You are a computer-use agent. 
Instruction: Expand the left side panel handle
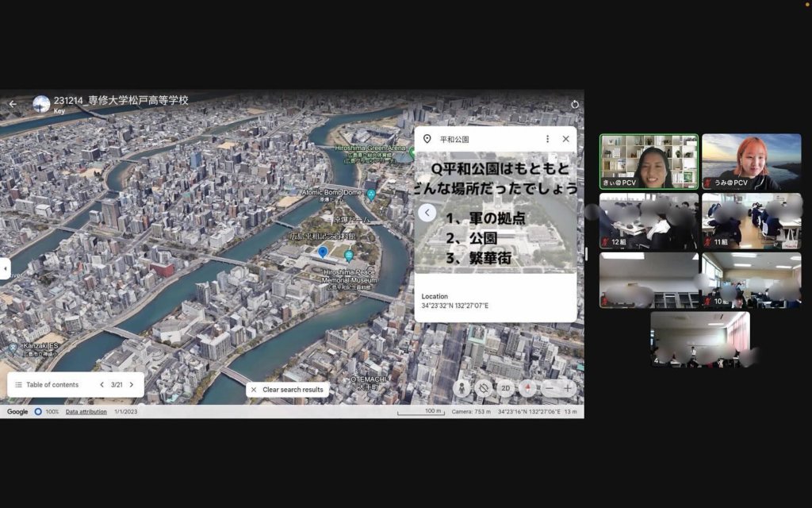click(x=4, y=268)
